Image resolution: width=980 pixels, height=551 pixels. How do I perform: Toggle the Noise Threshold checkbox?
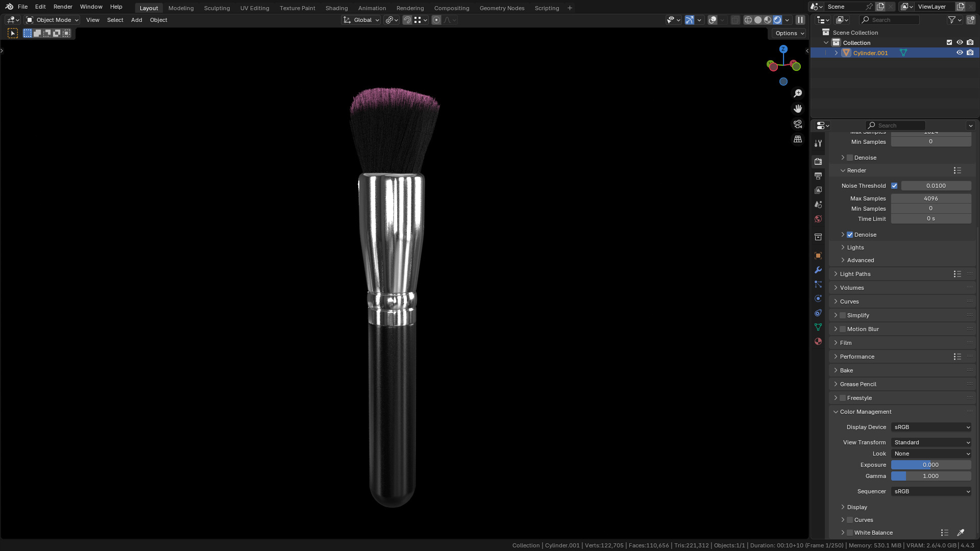[x=894, y=186]
